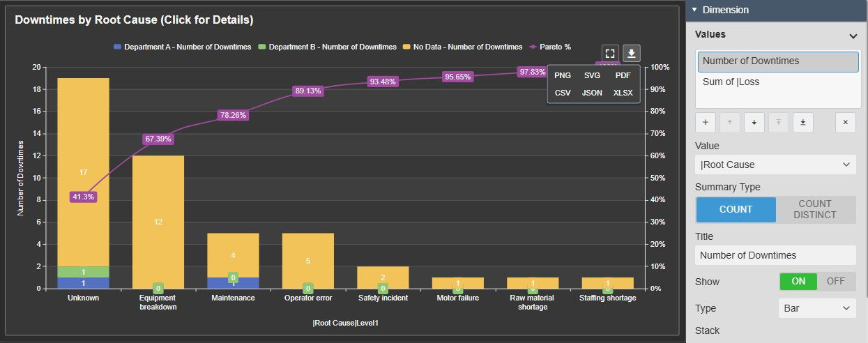Open the Root Cause value dropdown
Screen dimensions: 868x343
(x=775, y=165)
